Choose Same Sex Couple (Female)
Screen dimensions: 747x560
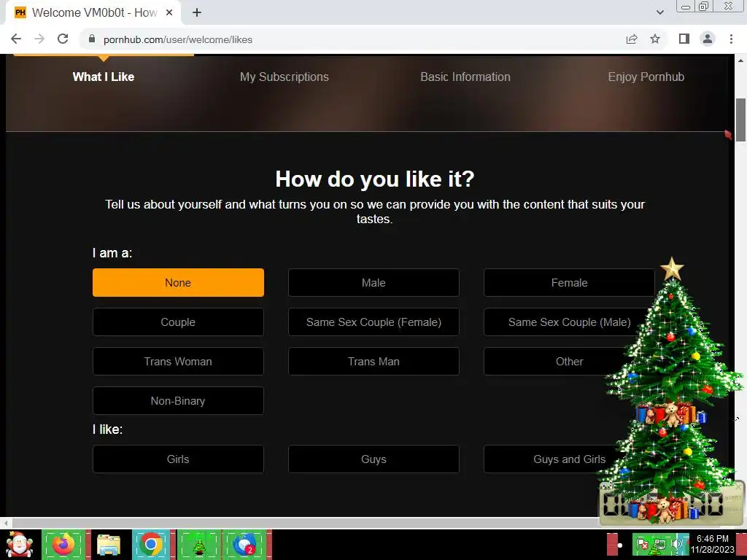pos(373,322)
